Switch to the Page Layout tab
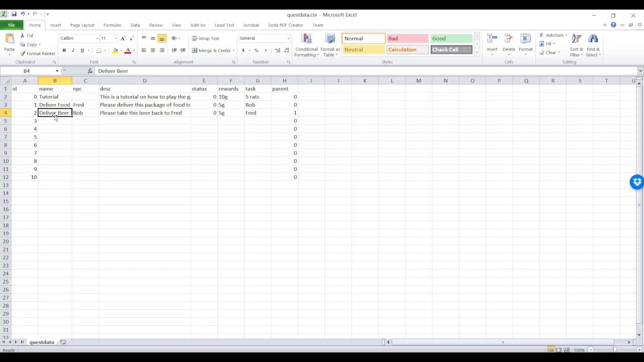 (x=82, y=25)
